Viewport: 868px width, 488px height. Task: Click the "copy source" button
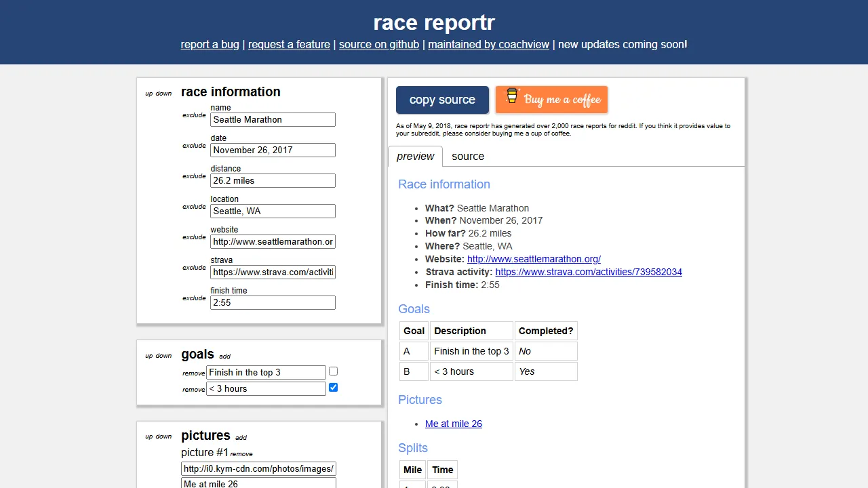click(x=442, y=100)
